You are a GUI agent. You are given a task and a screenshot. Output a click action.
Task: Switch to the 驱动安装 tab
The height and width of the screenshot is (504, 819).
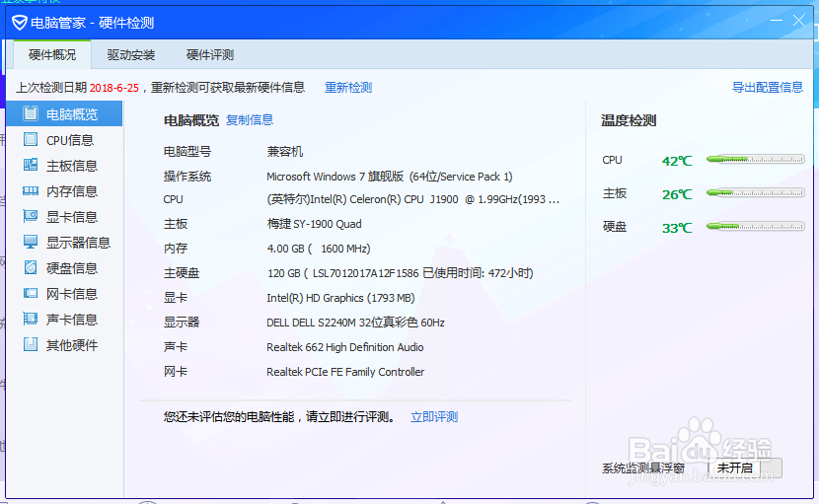pyautogui.click(x=131, y=55)
